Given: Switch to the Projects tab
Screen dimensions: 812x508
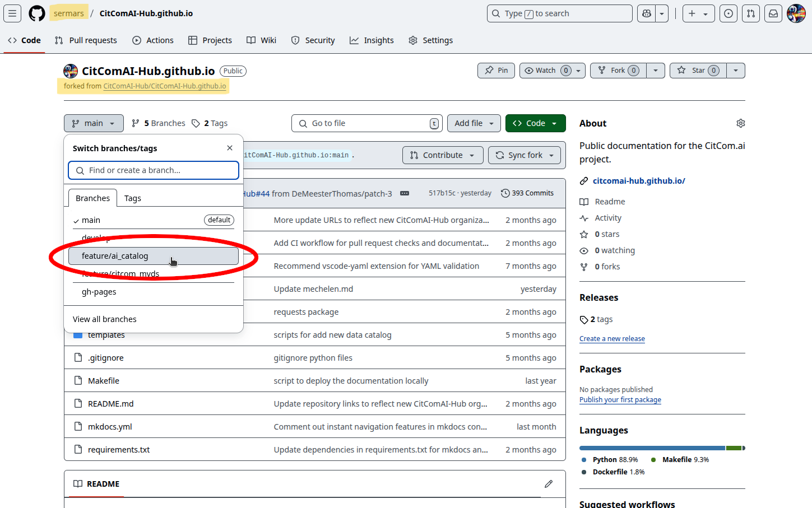Looking at the screenshot, I should 210,40.
